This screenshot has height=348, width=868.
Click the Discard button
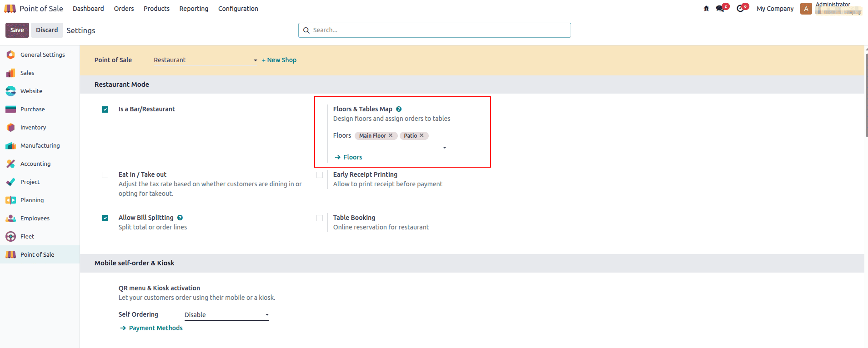[x=47, y=30]
